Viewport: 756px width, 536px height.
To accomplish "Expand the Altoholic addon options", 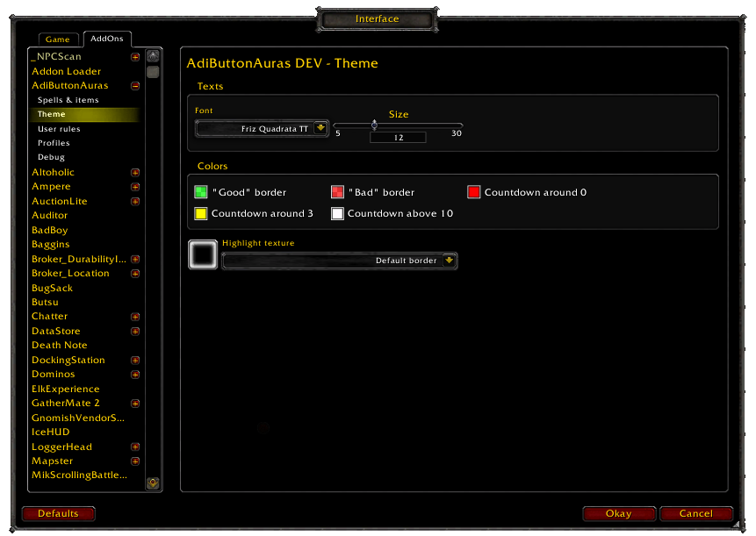I will (x=135, y=173).
